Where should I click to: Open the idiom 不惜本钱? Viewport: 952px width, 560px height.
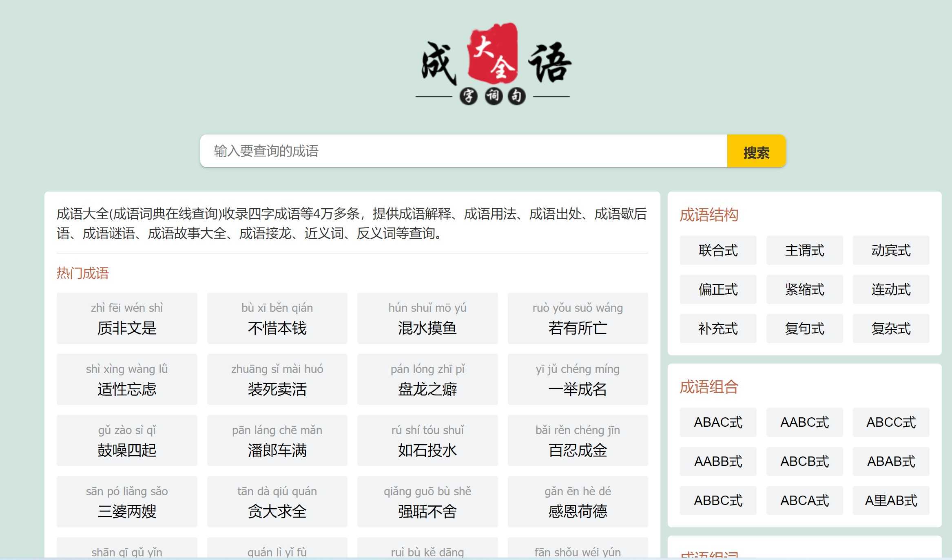(x=277, y=318)
